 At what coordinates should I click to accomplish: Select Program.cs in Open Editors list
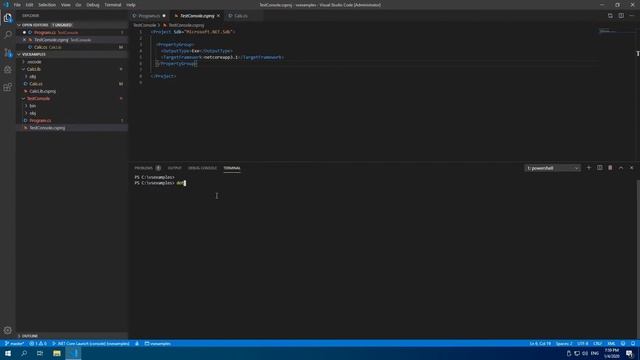[72, 33]
